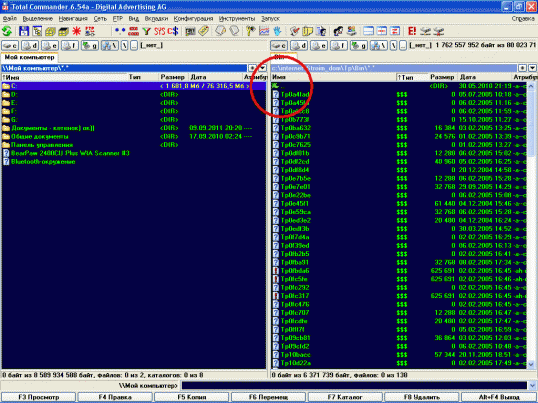Click the blue floppy disk toolbar icon

coord(24,31)
